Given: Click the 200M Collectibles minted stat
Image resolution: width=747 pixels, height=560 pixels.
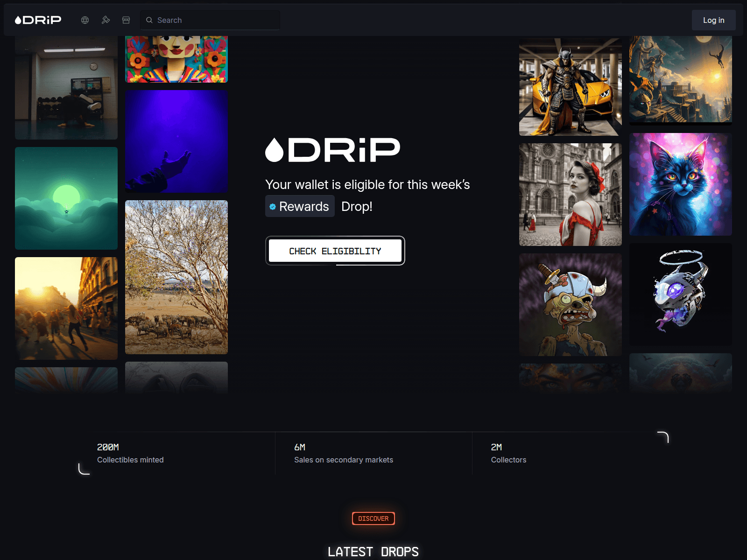Looking at the screenshot, I should 130,453.
